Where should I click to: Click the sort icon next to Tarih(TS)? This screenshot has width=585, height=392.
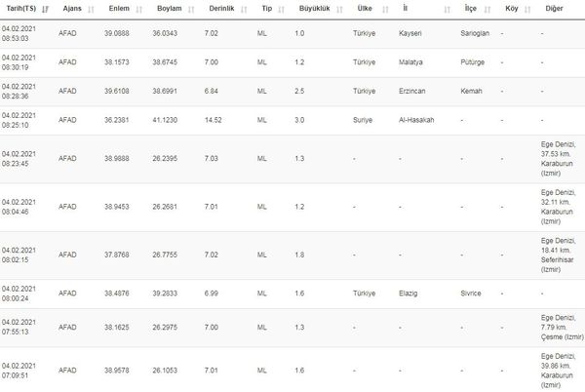pyautogui.click(x=46, y=9)
